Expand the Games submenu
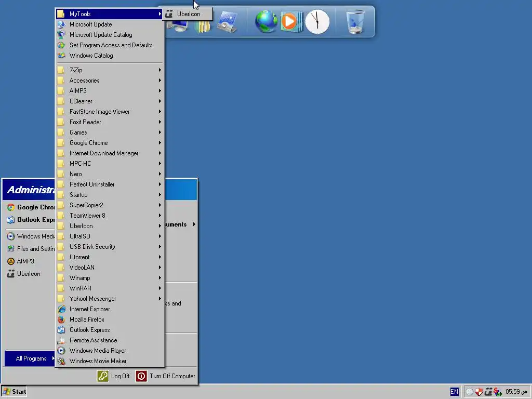Screen dimensions: 532x399 (110, 132)
